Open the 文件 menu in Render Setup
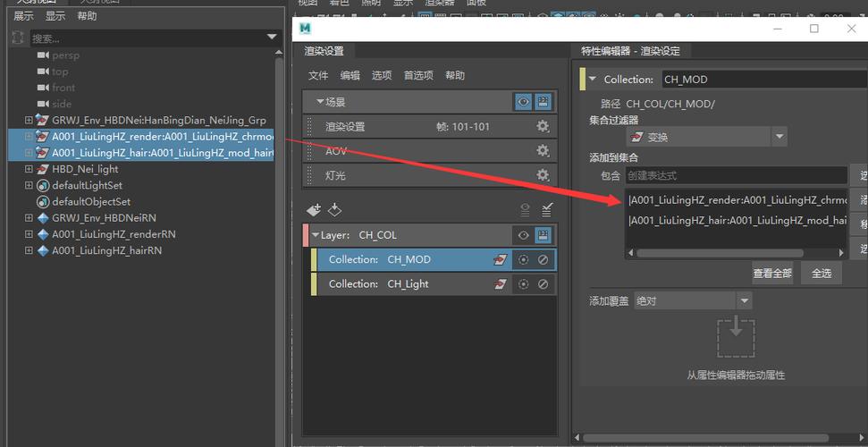 [x=318, y=75]
